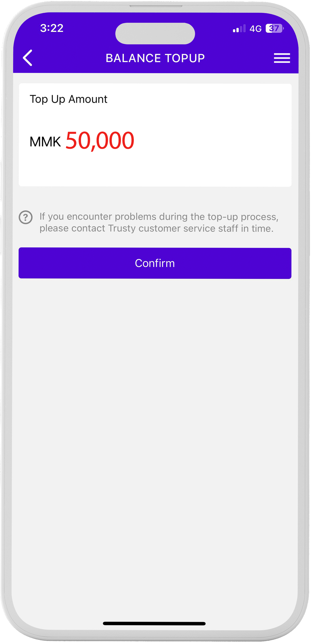Go back using the header arrow
312x644 pixels.
(28, 58)
